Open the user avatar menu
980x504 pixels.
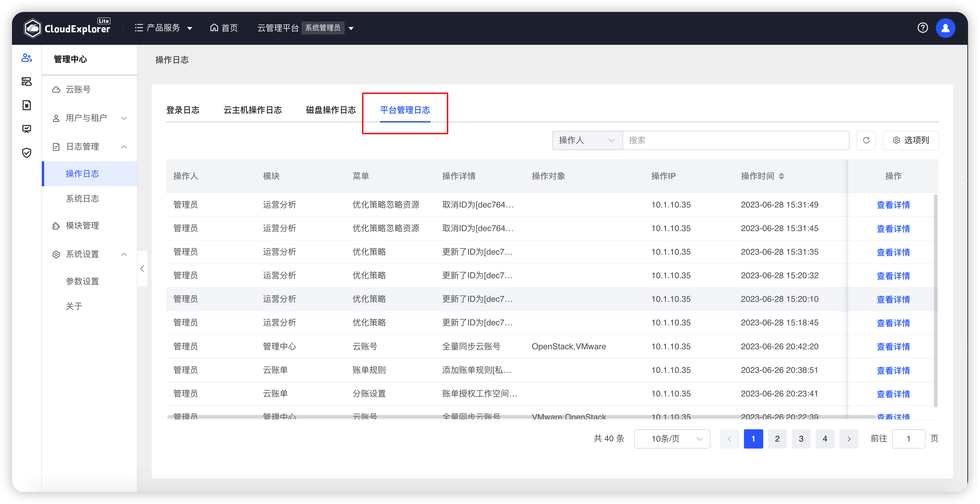[945, 28]
